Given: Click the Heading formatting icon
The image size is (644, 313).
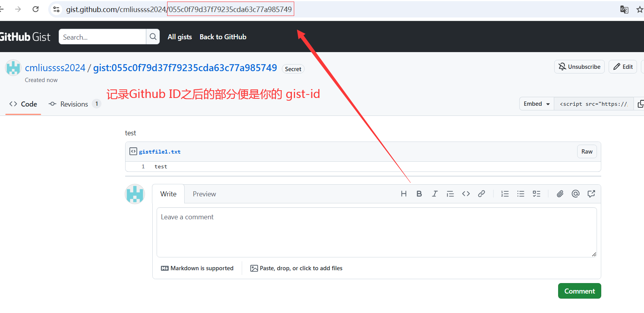Looking at the screenshot, I should point(403,194).
